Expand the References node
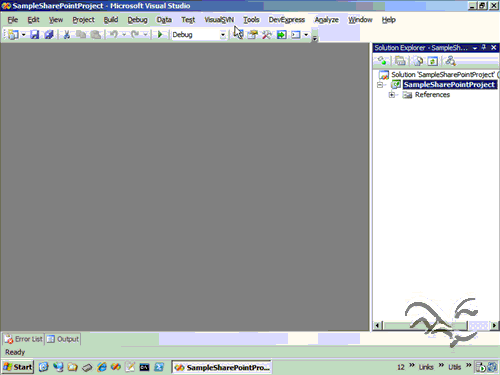The width and height of the screenshot is (500, 375). point(392,95)
